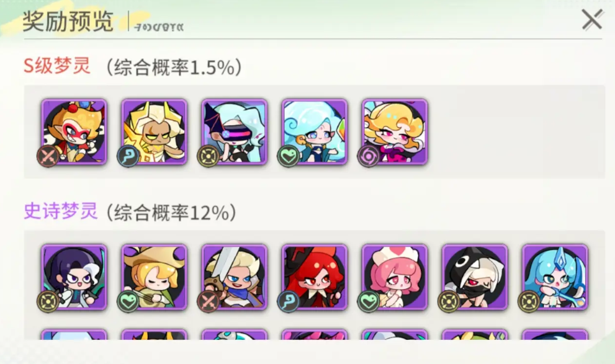Image resolution: width=615 pixels, height=364 pixels.
Task: Click staff class badge on golden-armored spirit
Action: 128,156
